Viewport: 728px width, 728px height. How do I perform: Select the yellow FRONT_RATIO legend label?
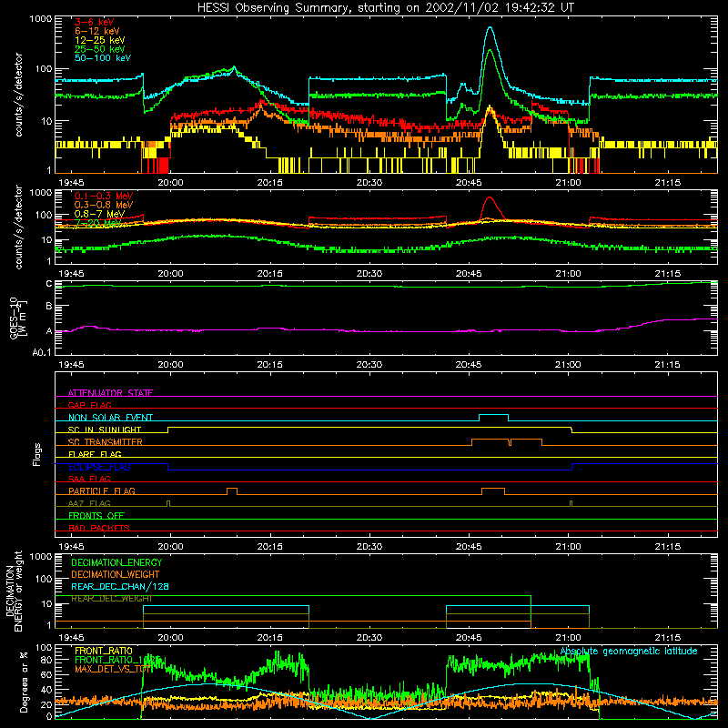click(x=104, y=651)
